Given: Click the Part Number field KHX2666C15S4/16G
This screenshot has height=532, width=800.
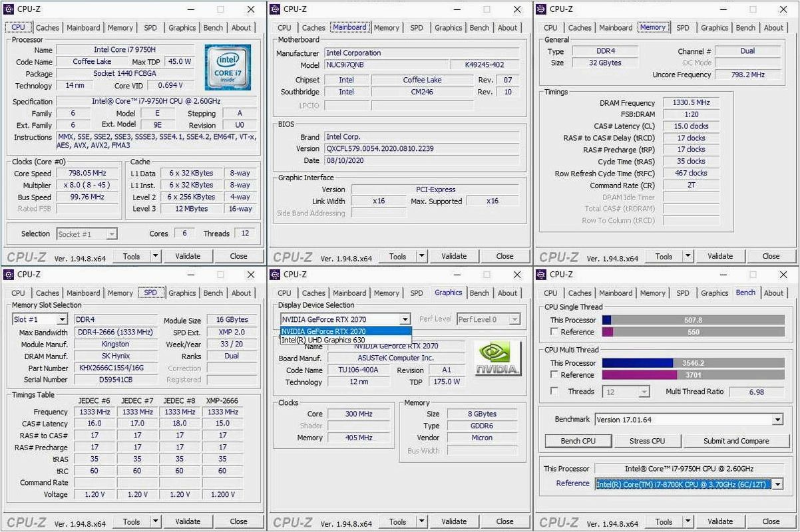Looking at the screenshot, I should (114, 368).
